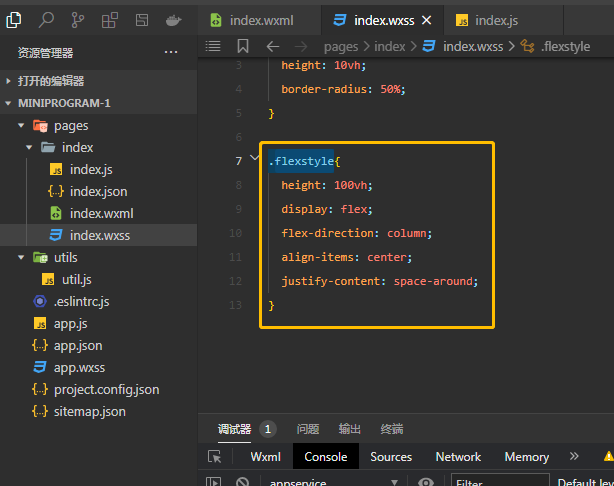Click the 100vh value on line 8

pos(350,185)
